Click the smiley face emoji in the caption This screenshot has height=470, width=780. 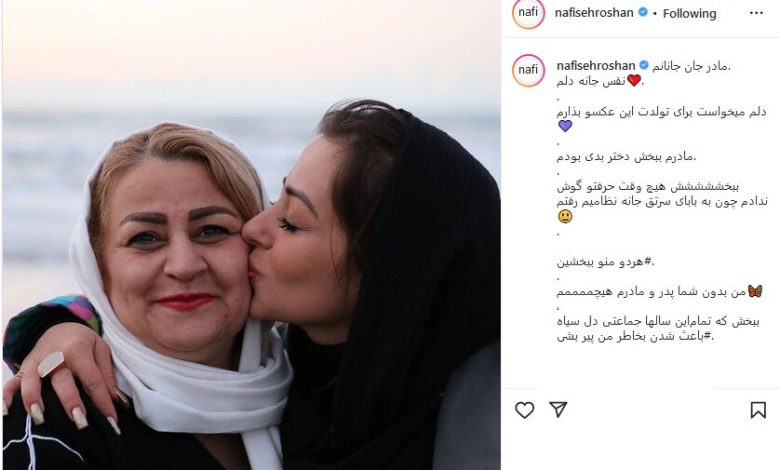[x=565, y=216]
